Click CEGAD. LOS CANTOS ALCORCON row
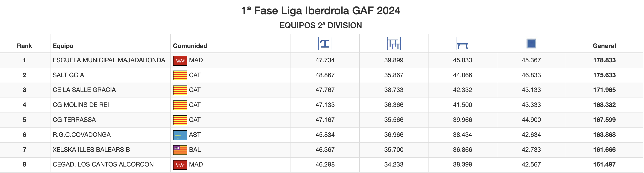The image size is (644, 173). (103, 165)
